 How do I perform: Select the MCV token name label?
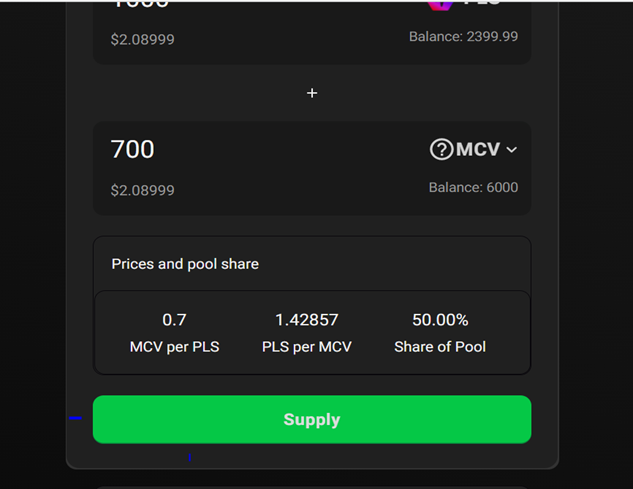pyautogui.click(x=478, y=149)
